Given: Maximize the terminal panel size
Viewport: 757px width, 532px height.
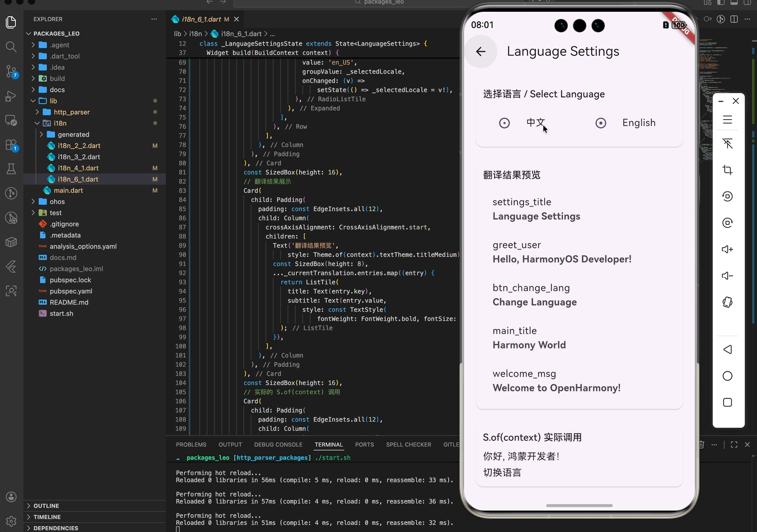Looking at the screenshot, I should 734,445.
